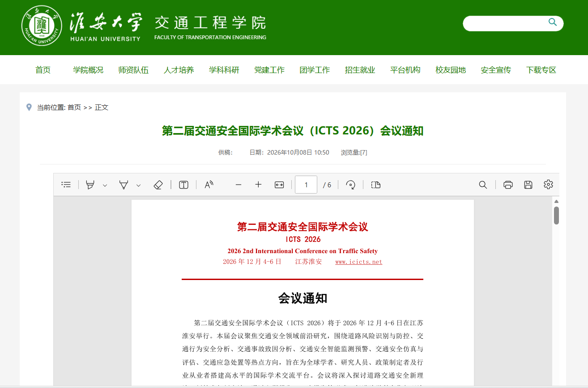The image size is (588, 388).
Task: Open the 师资队伍 menu
Action: click(133, 70)
